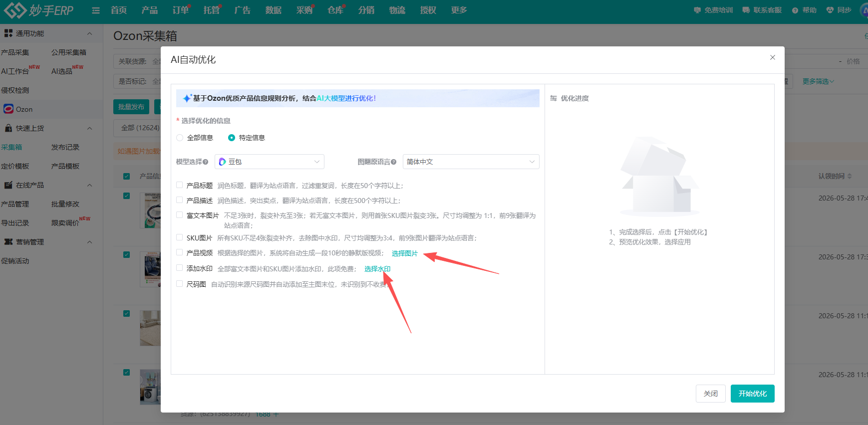This screenshot has height=425, width=868.
Task: Open the 物流 top menu
Action: tap(397, 10)
